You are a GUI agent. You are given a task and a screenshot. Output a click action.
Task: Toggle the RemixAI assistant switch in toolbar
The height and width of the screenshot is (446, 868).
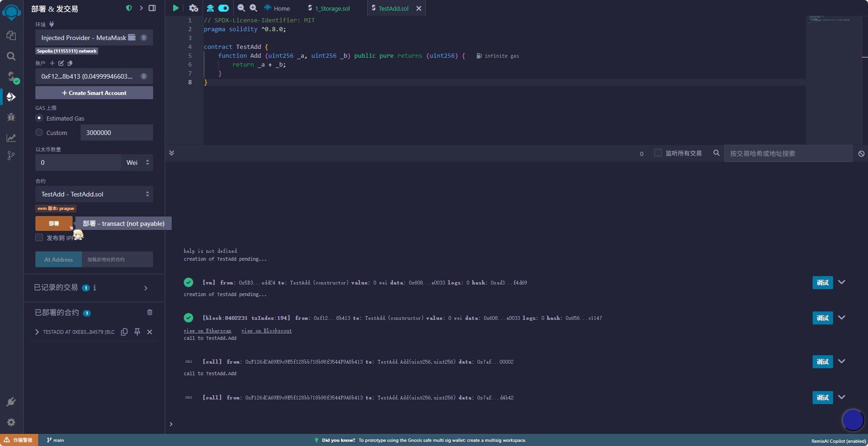[x=223, y=8]
